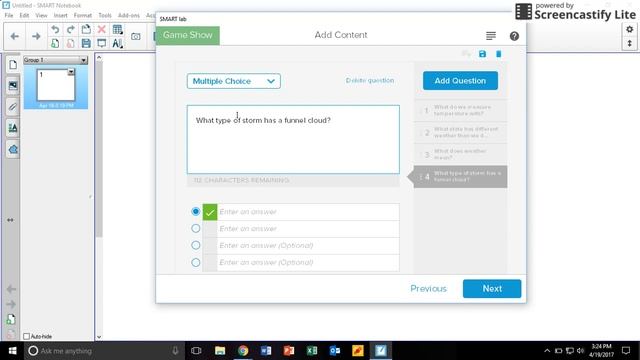Open the Page Sorter side tab
640x360 pixels.
coord(13,64)
